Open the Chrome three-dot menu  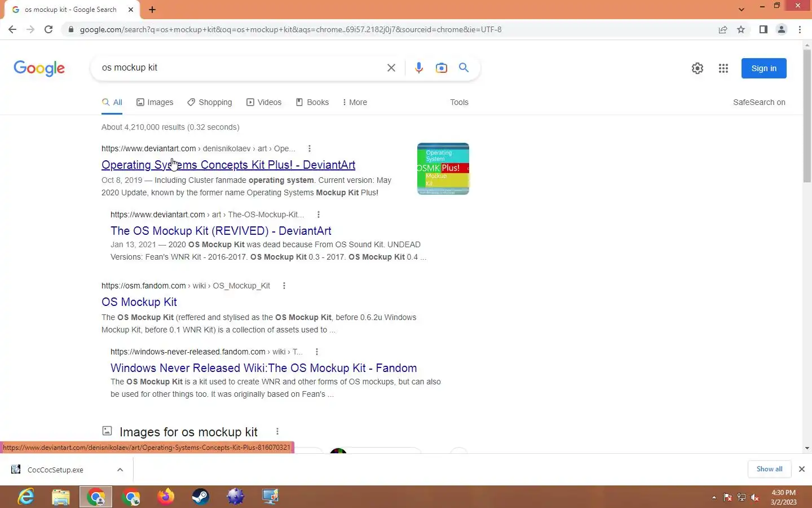coord(800,29)
